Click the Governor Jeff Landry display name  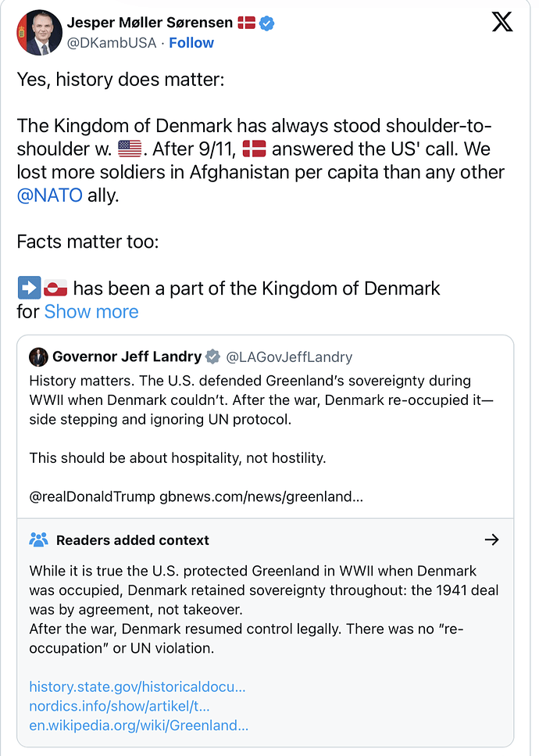(x=127, y=357)
